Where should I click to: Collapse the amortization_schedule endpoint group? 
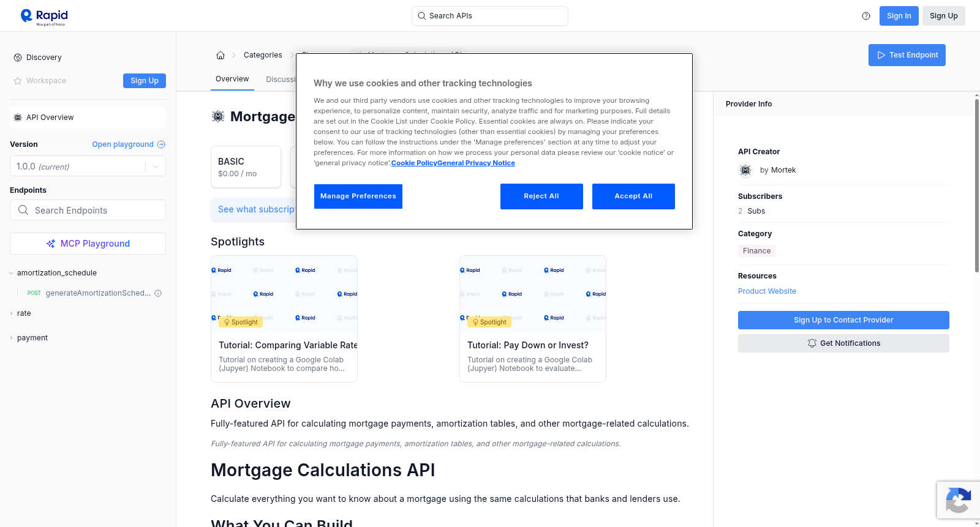click(x=11, y=273)
